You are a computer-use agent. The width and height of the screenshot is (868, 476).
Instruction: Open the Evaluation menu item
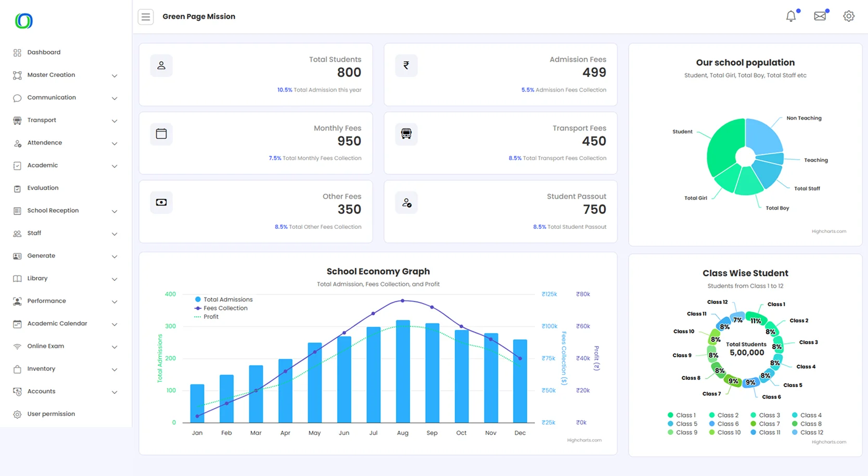pyautogui.click(x=43, y=188)
